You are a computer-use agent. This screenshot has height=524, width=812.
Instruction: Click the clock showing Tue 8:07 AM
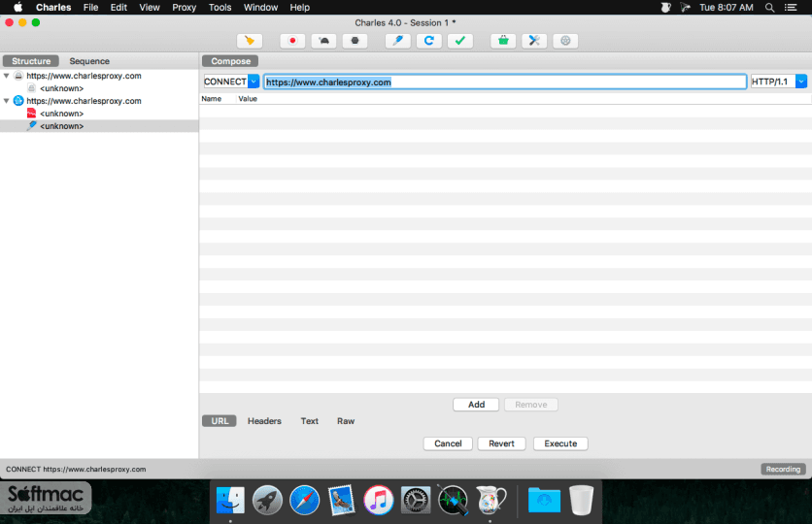pos(726,7)
